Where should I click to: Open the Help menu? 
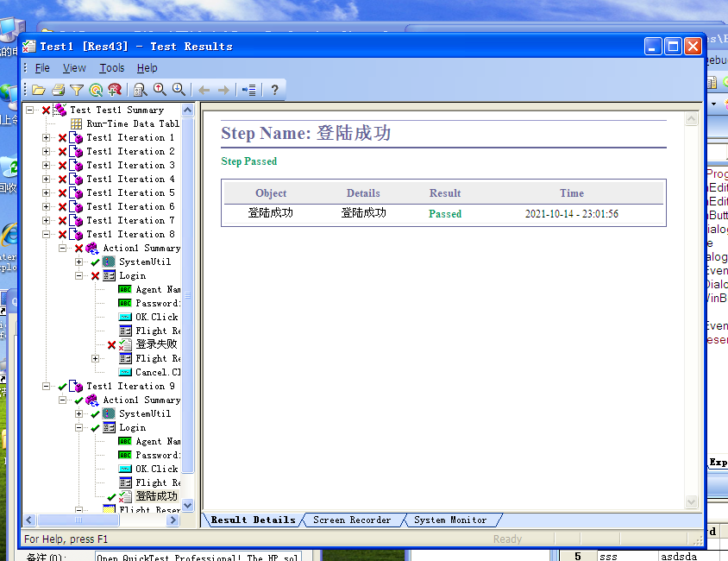coord(147,68)
